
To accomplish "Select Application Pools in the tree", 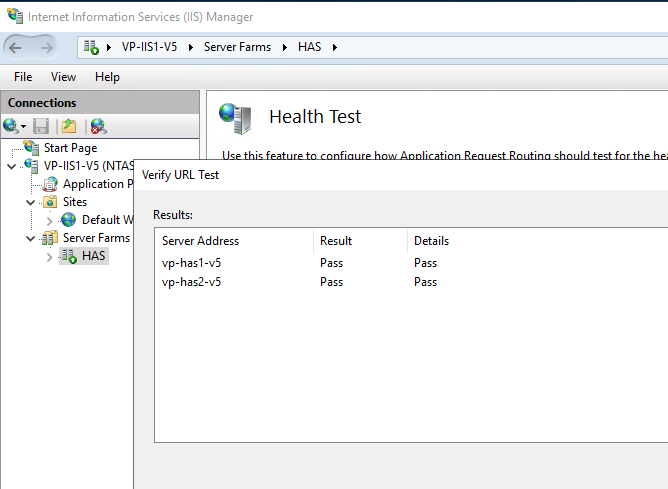I will pos(97,184).
